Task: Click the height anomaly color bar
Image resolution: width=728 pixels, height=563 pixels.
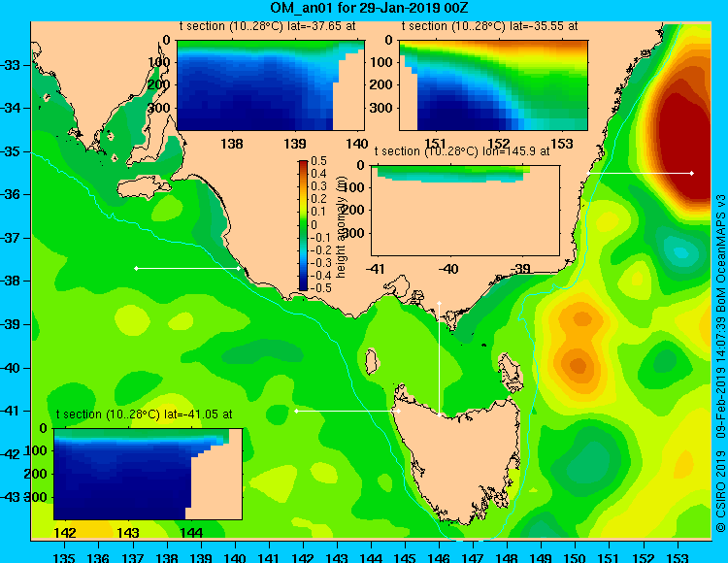Action: tap(303, 225)
